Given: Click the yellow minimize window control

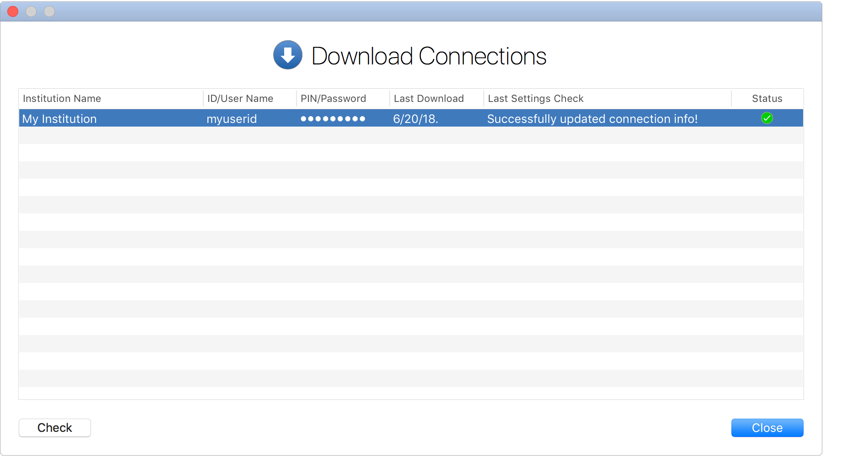Looking at the screenshot, I should (x=31, y=11).
